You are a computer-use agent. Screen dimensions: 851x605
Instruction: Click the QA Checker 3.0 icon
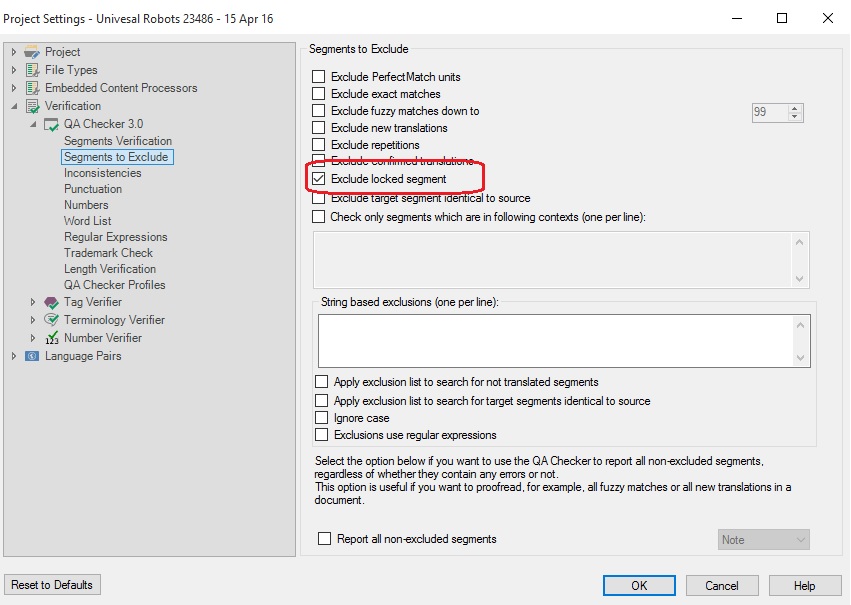tap(51, 124)
